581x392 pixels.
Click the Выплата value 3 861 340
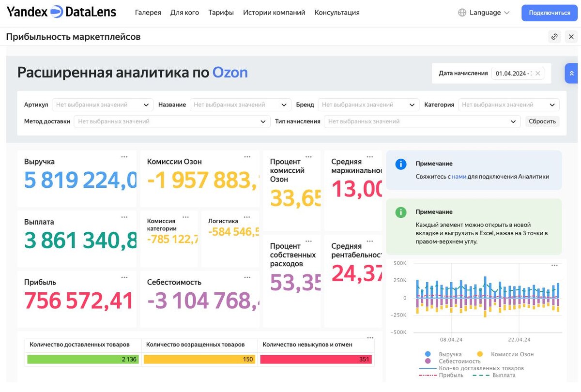[x=80, y=241]
